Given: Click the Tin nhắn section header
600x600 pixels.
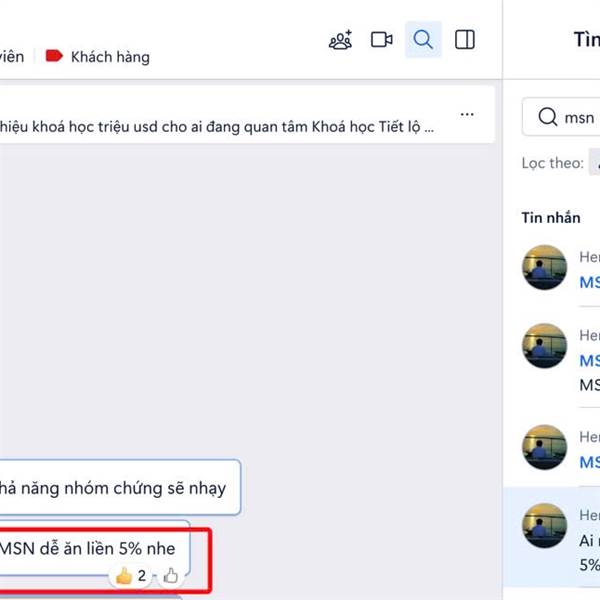Looking at the screenshot, I should pos(551,218).
